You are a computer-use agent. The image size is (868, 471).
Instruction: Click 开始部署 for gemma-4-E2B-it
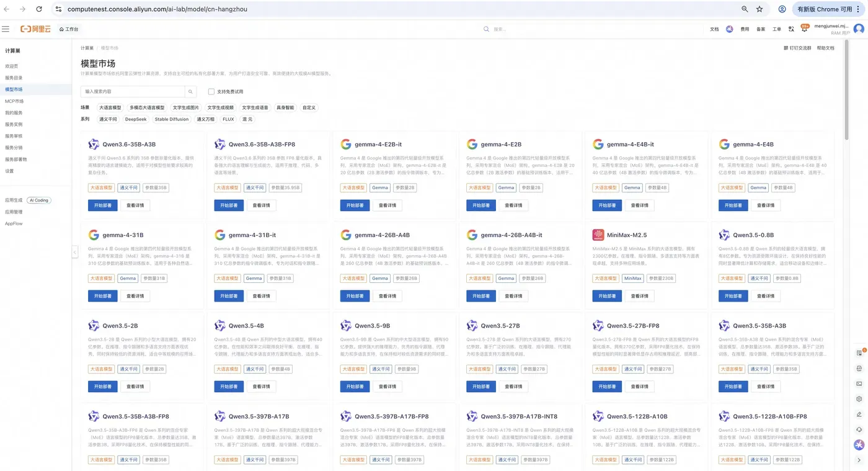(x=355, y=205)
